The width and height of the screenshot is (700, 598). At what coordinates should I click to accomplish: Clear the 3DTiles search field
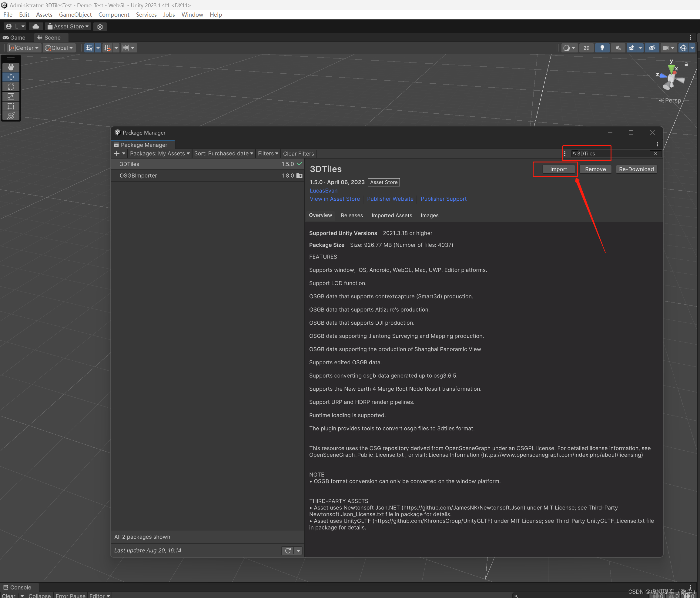coord(655,153)
